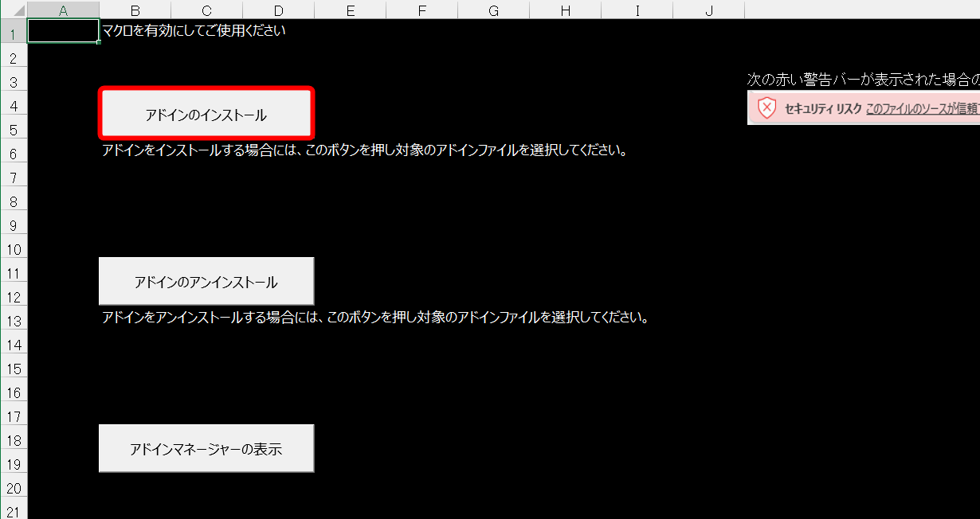This screenshot has width=980, height=519.
Task: Select column A header
Action: click(x=64, y=10)
